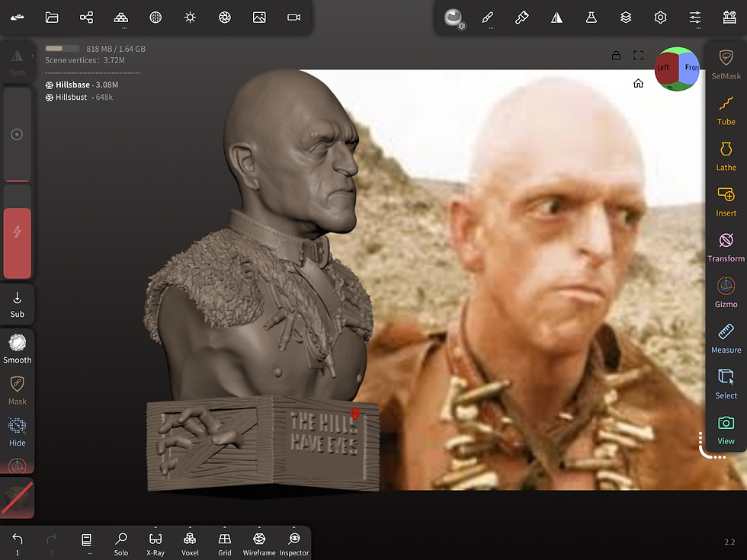Expand X-Ray options arrow
The height and width of the screenshot is (560, 747).
(155, 527)
